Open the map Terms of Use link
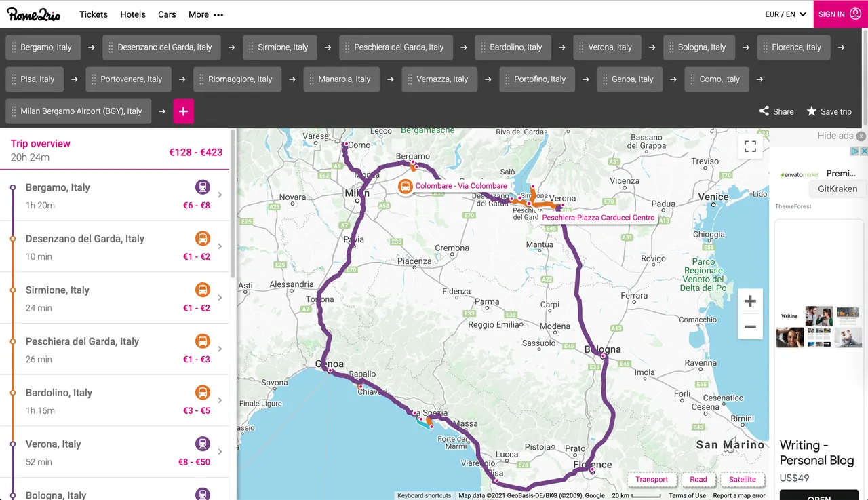The height and width of the screenshot is (500, 868). click(x=688, y=495)
